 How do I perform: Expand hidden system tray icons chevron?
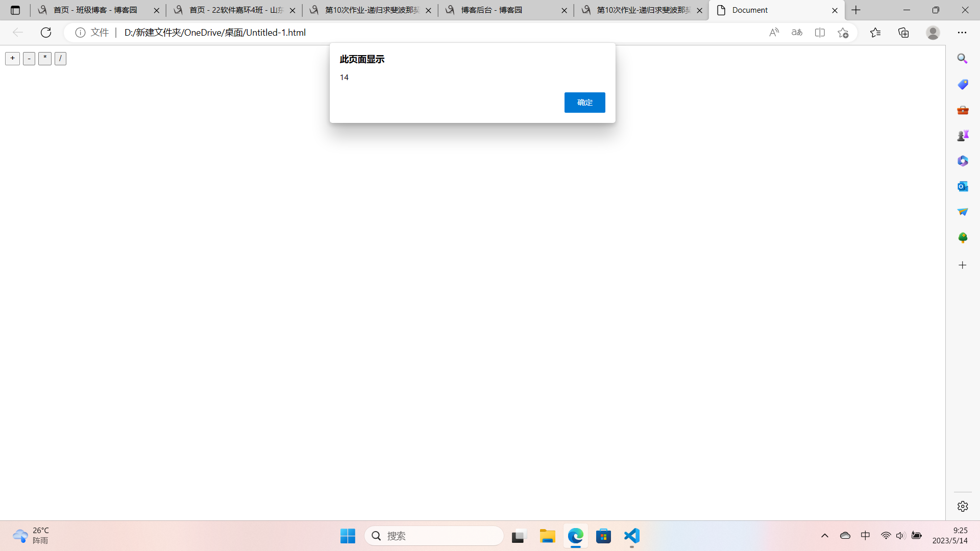(x=825, y=536)
